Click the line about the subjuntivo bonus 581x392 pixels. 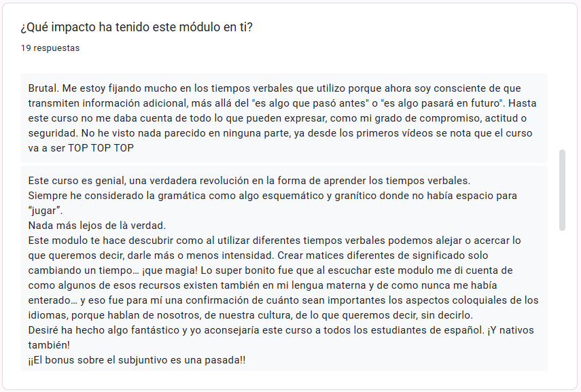(137, 360)
